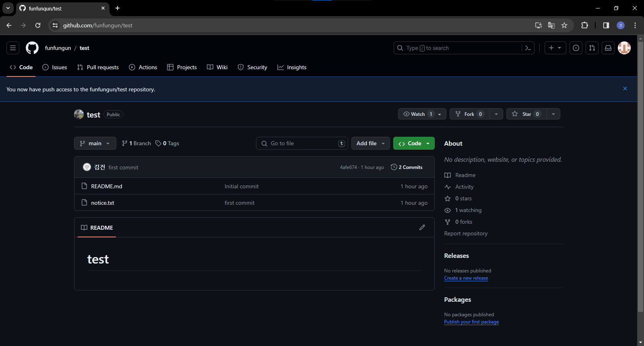Open the Translate page icon in address bar
The width and height of the screenshot is (644, 346).
point(551,25)
